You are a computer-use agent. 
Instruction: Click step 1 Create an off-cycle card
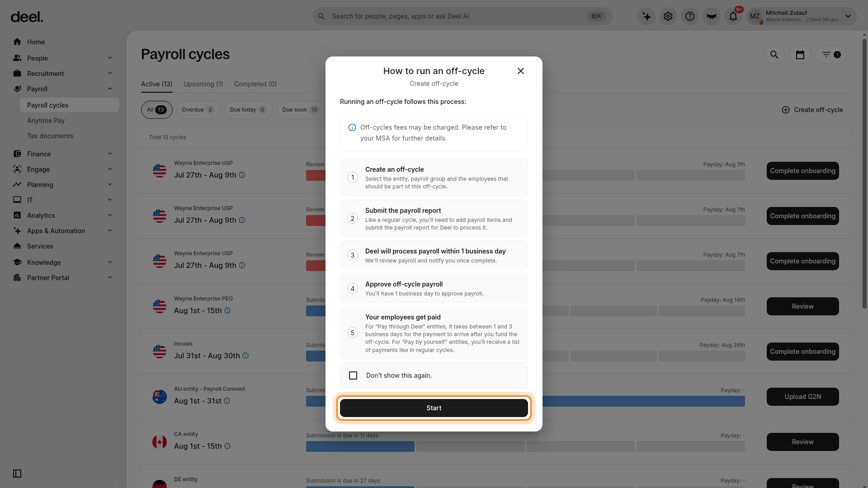point(434,177)
